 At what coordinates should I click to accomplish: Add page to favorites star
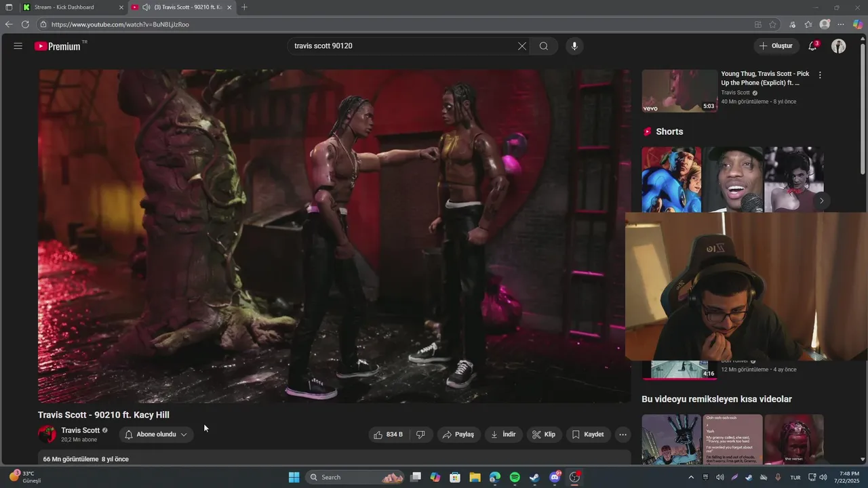pos(772,24)
